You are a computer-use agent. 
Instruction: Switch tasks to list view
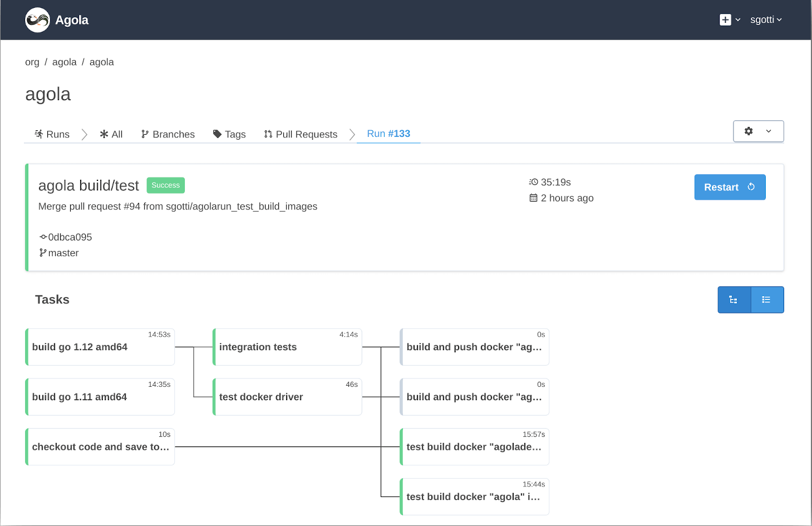pyautogui.click(x=767, y=300)
